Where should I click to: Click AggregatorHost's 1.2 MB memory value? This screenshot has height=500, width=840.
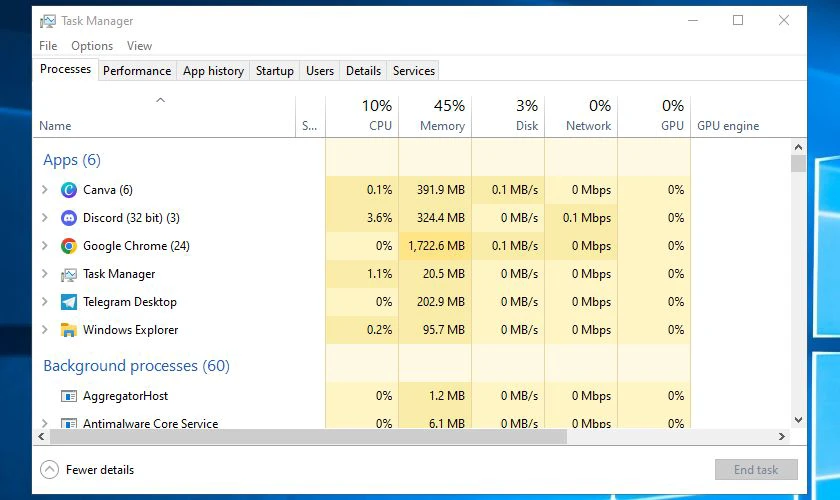pos(447,396)
